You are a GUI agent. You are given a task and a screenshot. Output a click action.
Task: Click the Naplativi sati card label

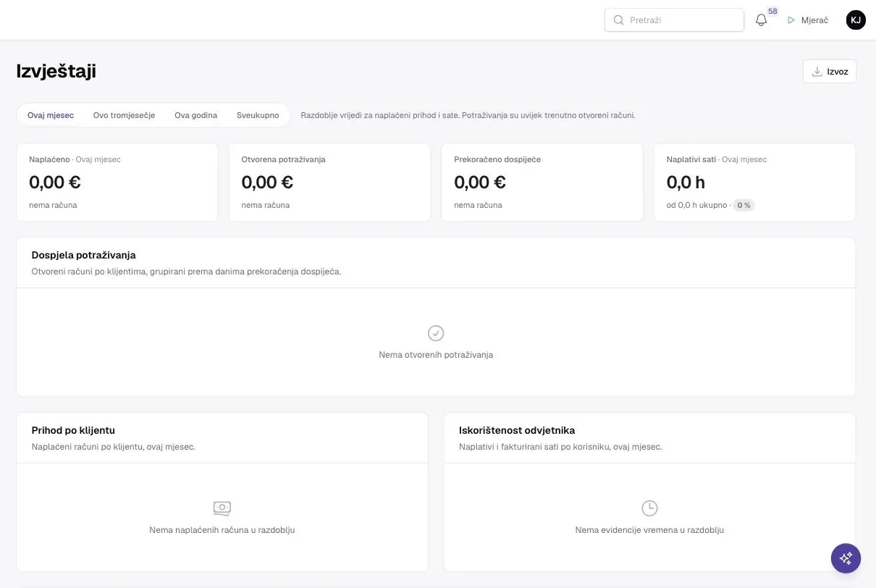coord(691,159)
